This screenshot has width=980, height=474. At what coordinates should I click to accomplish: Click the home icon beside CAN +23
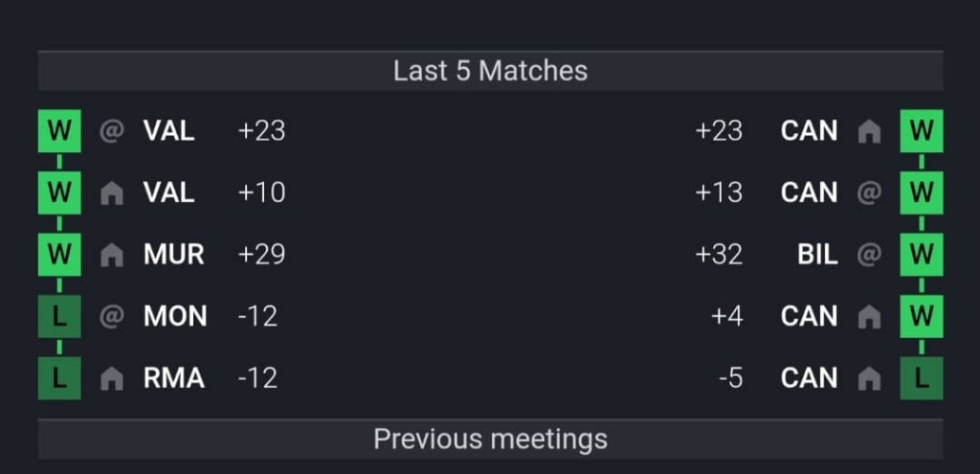pos(869,131)
